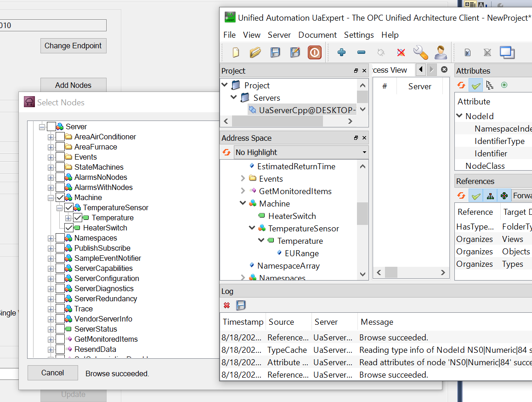Viewport: 532px width, 402px height.
Task: Open the Document menu
Action: (x=317, y=34)
